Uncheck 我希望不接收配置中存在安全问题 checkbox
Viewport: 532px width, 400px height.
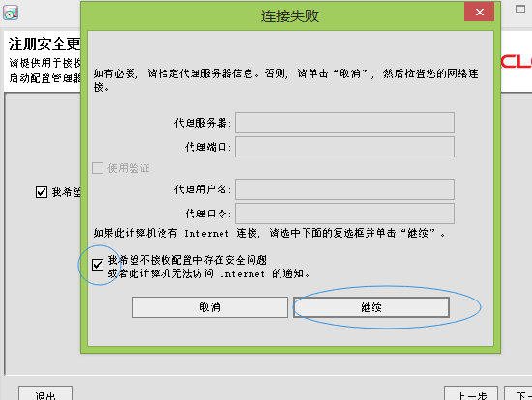coord(98,265)
